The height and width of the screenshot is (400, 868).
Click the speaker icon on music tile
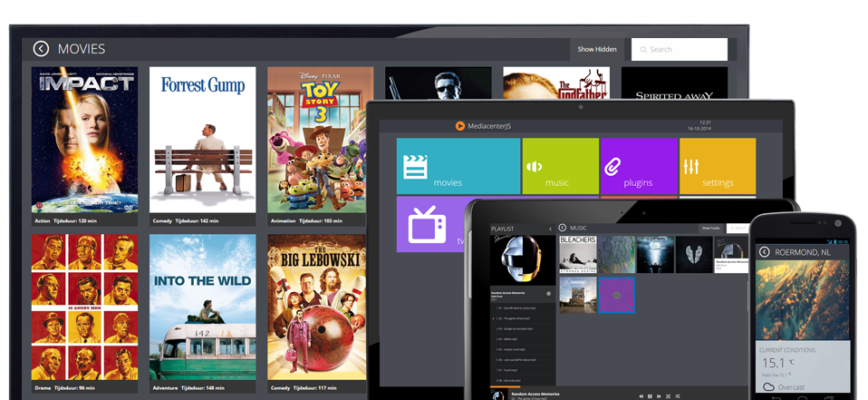tap(534, 167)
